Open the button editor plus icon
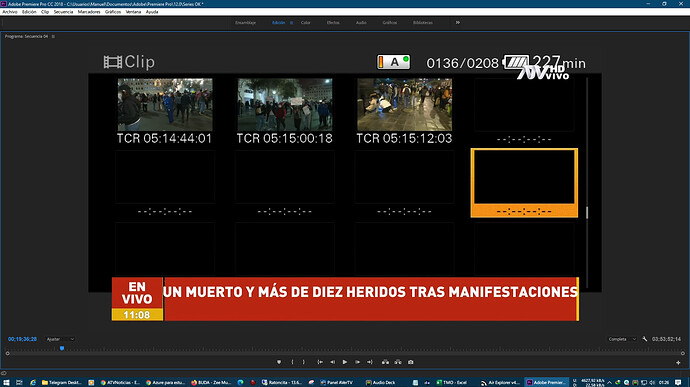690x387 pixels. click(x=678, y=362)
